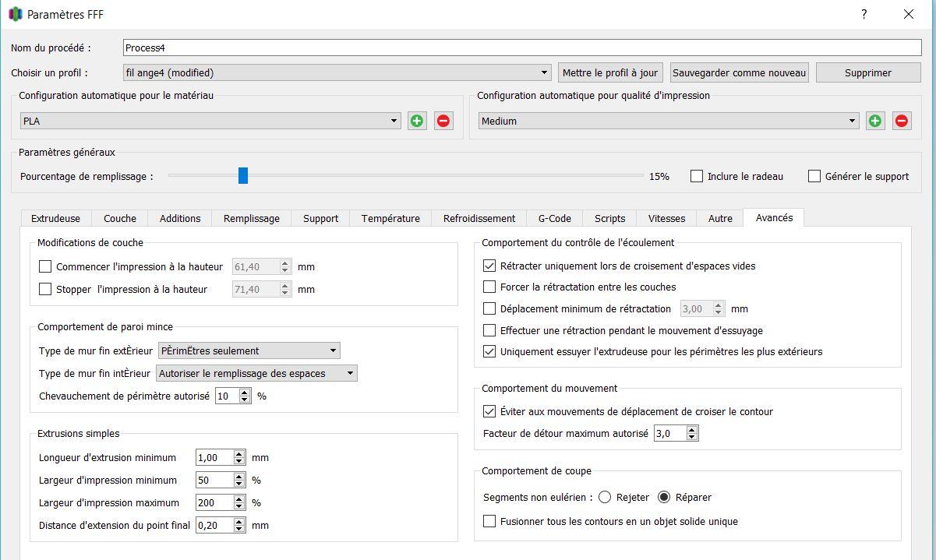This screenshot has width=936, height=560.
Task: Select the Rejeter radio button
Action: (605, 497)
